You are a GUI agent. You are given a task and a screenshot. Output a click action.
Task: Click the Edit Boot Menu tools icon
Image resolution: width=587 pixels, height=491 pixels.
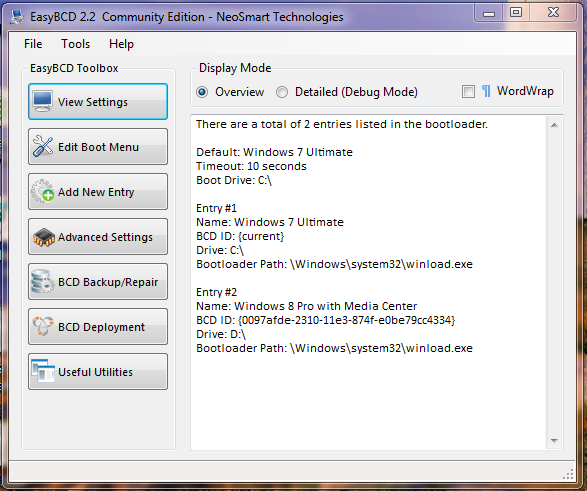point(42,146)
